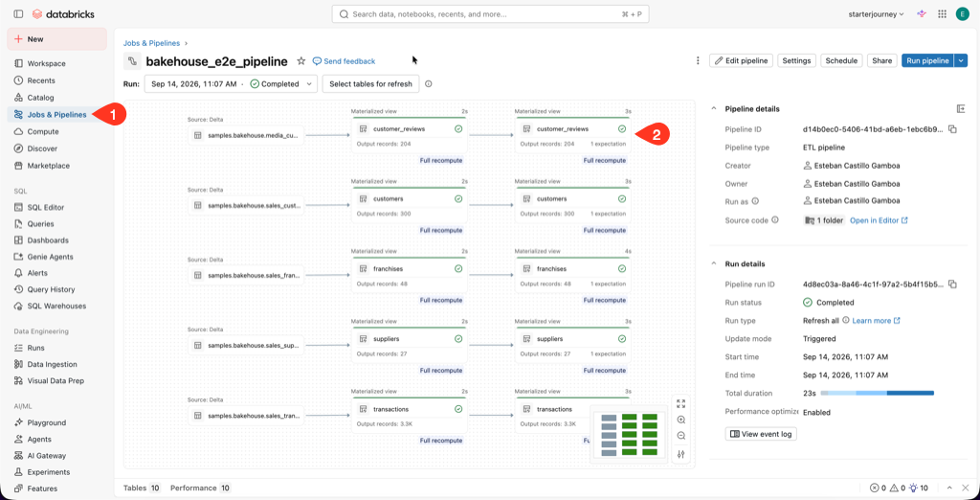Click the Edit pipeline button
980x500 pixels.
[742, 60]
